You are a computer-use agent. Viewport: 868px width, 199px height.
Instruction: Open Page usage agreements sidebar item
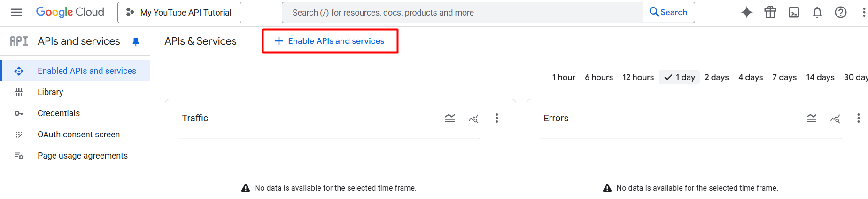point(75,156)
